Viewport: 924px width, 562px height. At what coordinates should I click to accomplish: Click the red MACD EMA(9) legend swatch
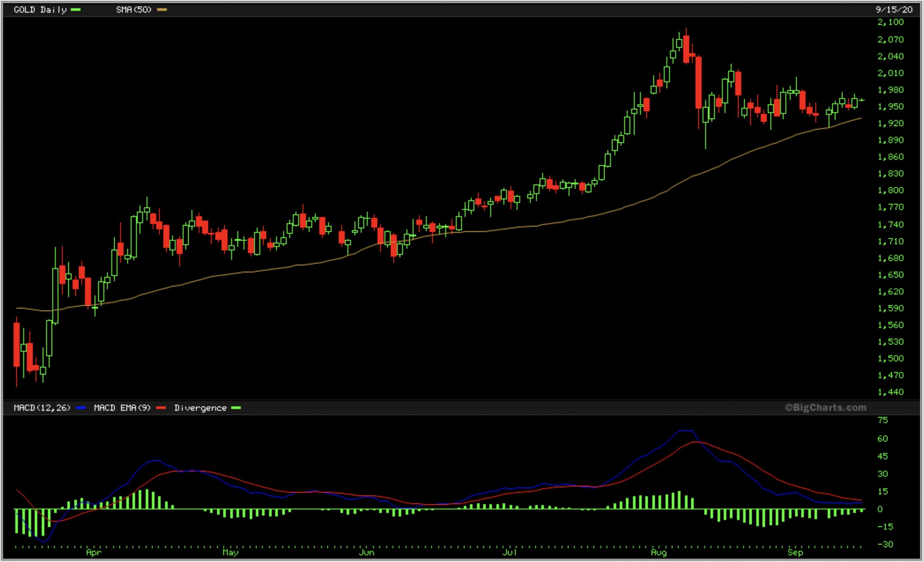coord(161,408)
